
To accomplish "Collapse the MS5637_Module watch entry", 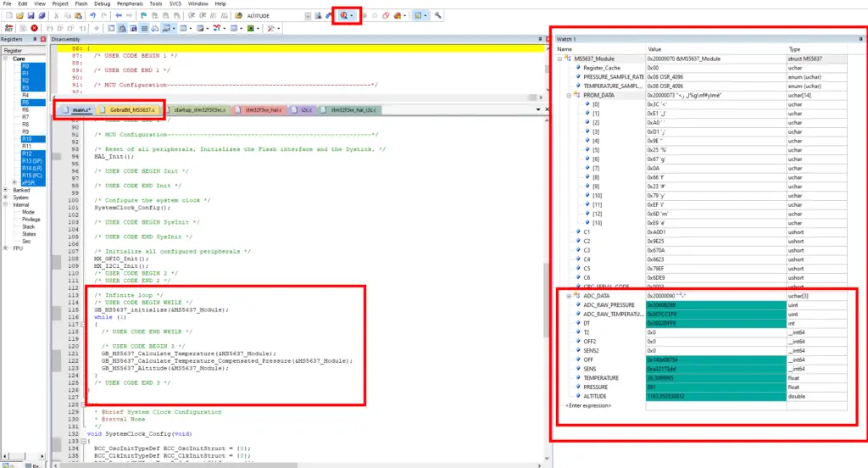I will (x=559, y=58).
